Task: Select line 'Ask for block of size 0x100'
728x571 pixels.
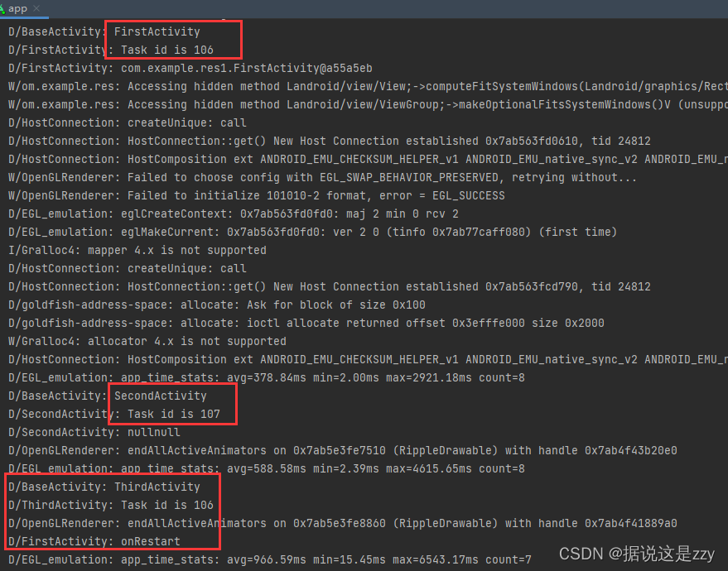Action: [217, 305]
